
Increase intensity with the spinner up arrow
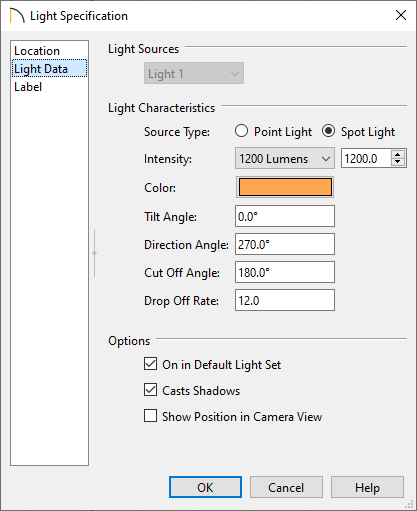point(397,154)
